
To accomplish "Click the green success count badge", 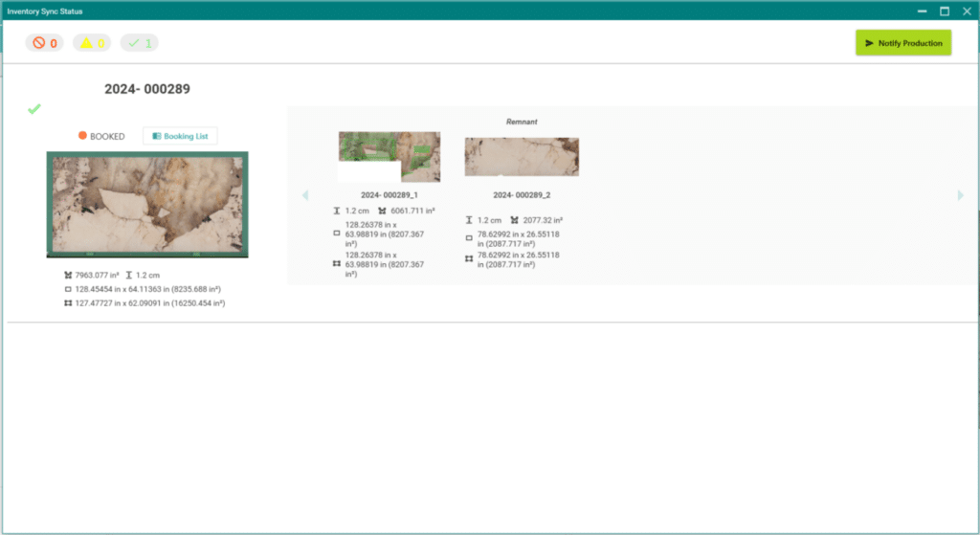I will [141, 43].
